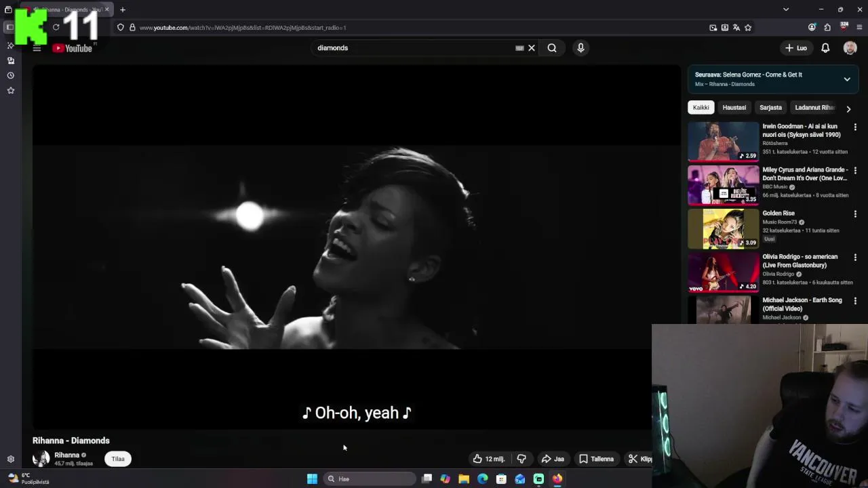Open Firefox from the taskbar

[x=557, y=479]
